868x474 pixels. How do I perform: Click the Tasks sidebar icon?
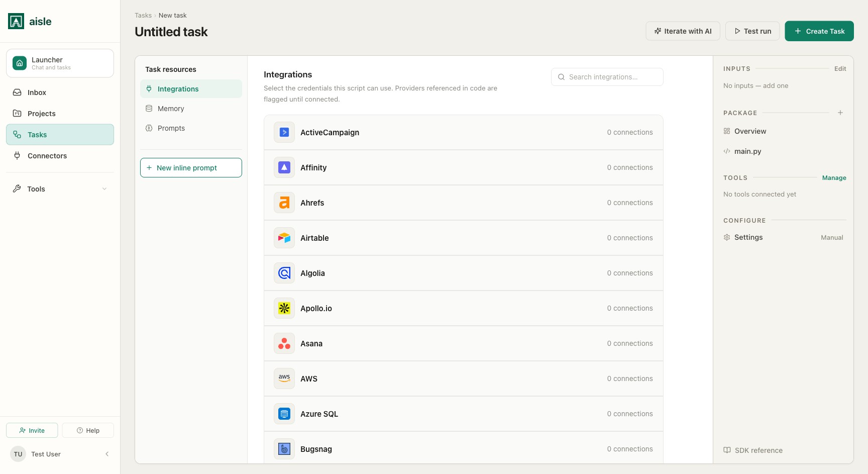click(17, 135)
